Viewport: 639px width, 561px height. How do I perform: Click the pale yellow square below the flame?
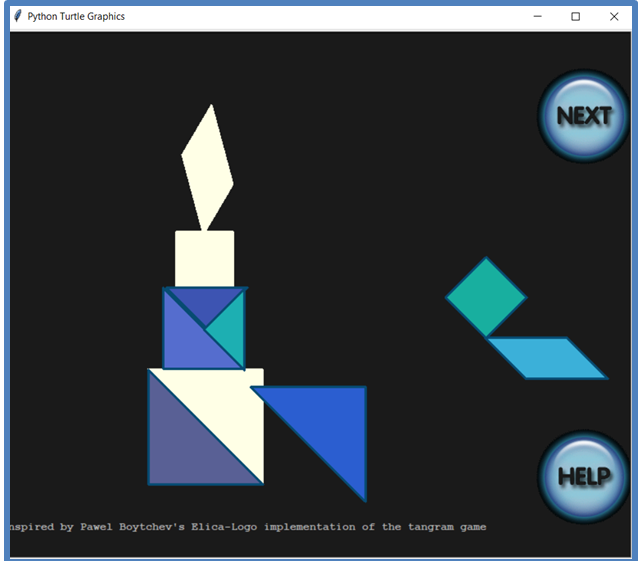[x=204, y=259]
